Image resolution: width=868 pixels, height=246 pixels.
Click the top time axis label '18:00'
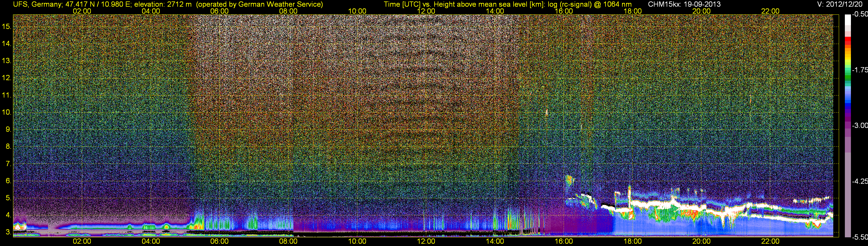point(632,11)
